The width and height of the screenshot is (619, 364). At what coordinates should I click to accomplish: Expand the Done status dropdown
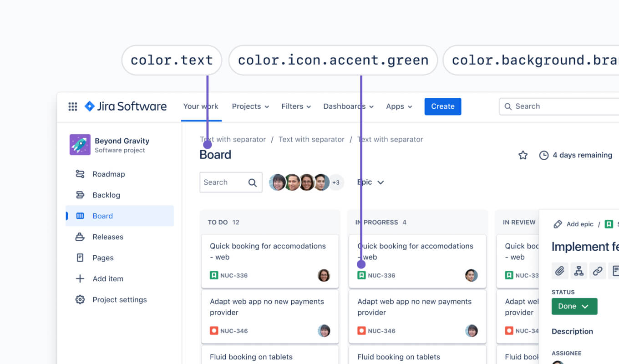(574, 306)
